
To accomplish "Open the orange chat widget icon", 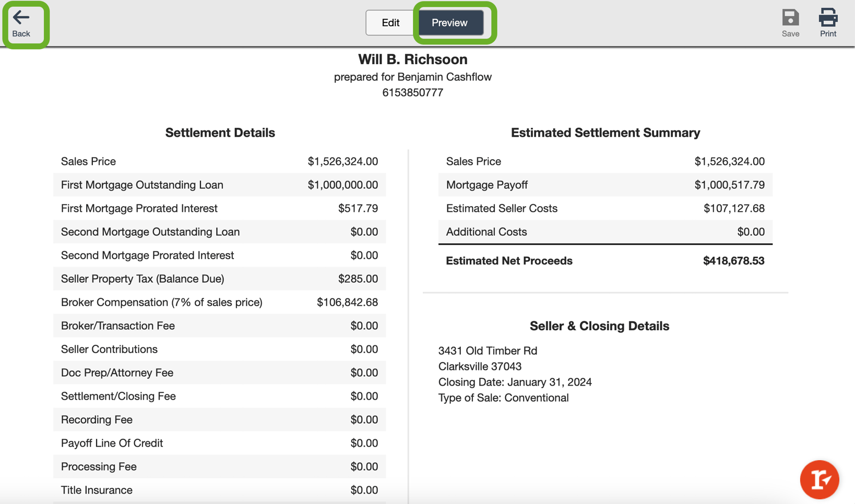I will [x=820, y=479].
